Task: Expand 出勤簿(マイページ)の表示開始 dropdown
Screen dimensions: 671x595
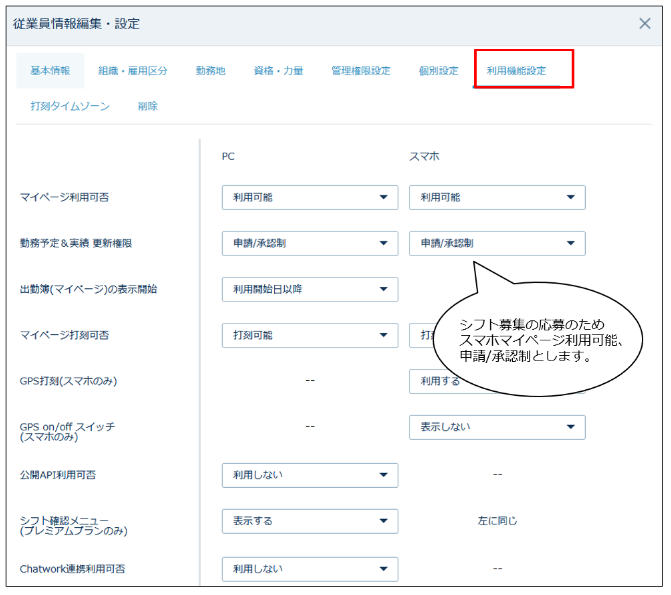Action: [309, 289]
